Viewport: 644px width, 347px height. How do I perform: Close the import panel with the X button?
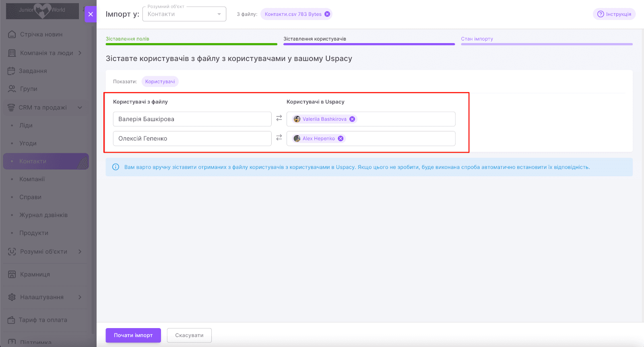[x=91, y=14]
